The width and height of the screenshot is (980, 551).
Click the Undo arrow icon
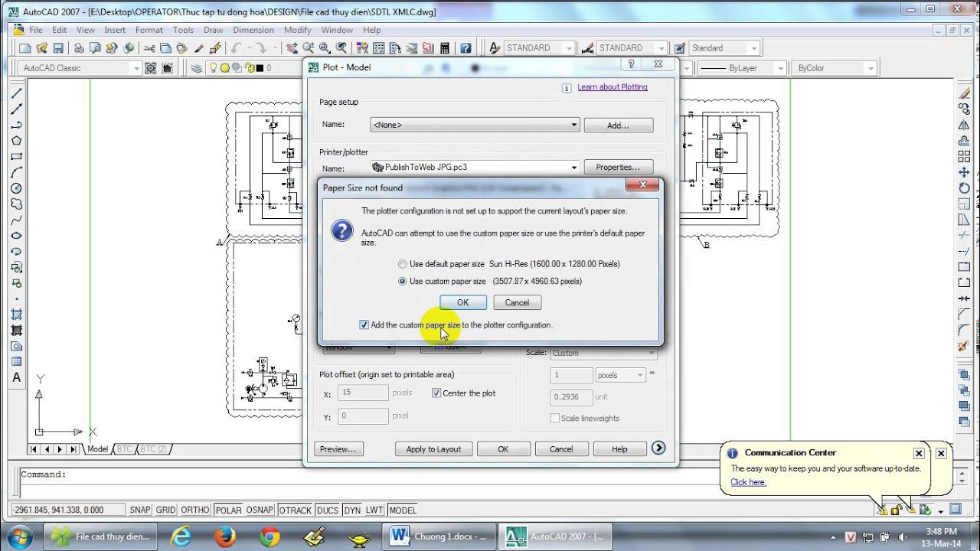236,47
